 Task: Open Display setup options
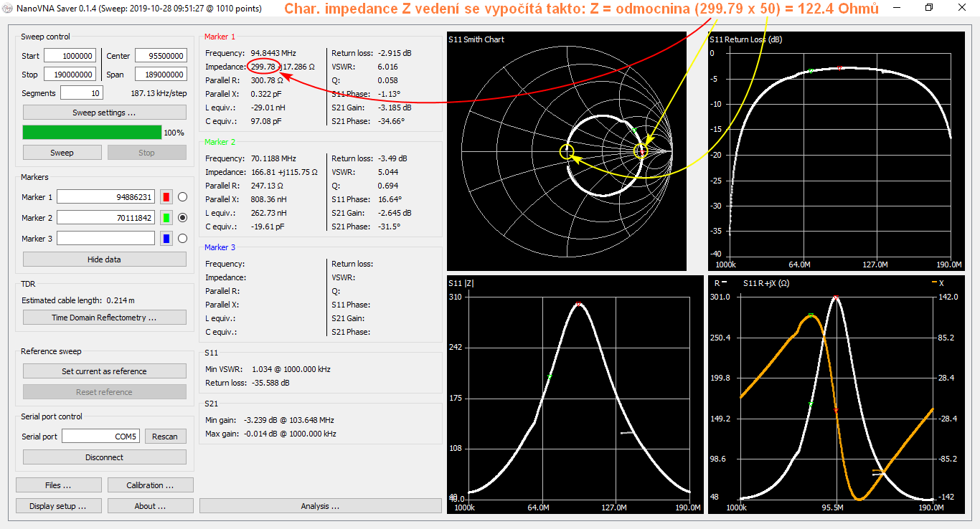pos(58,506)
